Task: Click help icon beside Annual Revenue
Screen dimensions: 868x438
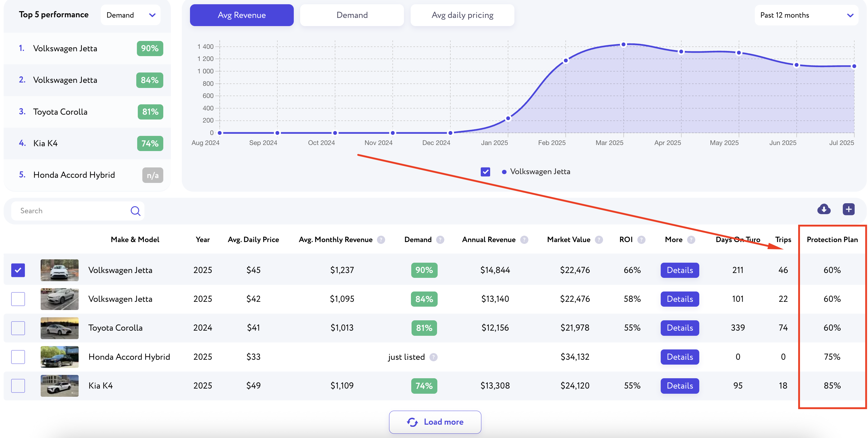Action: 524,240
